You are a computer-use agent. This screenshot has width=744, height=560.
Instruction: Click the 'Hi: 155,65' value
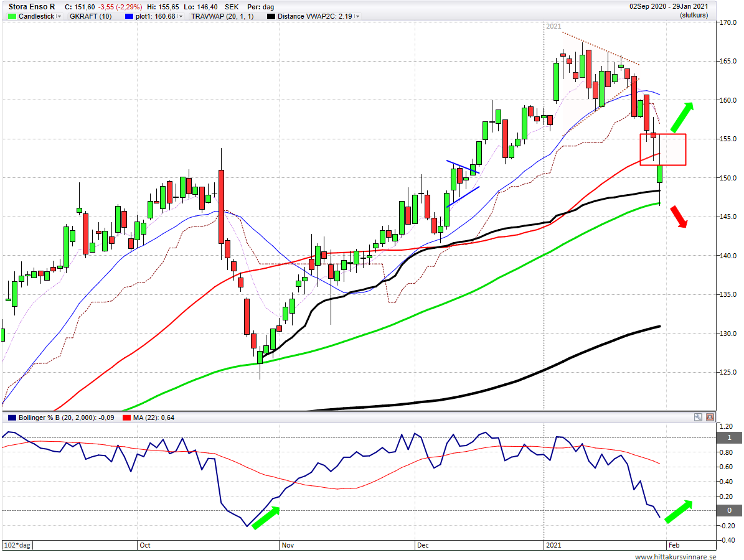pyautogui.click(x=162, y=7)
